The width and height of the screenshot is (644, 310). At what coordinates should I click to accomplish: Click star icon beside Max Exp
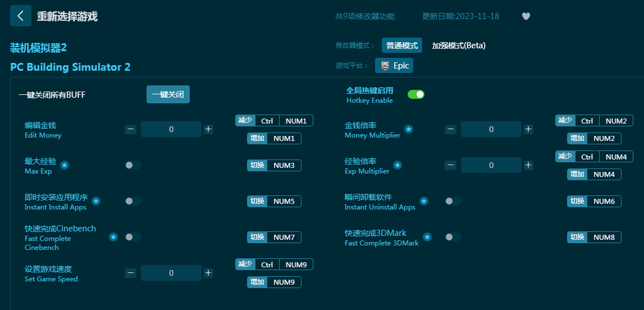(65, 165)
